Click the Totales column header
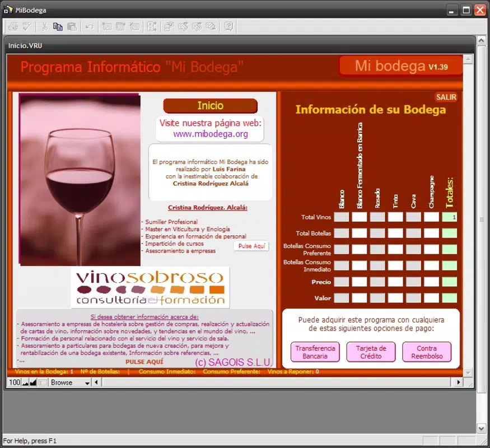This screenshot has height=448, width=490. pyautogui.click(x=449, y=193)
